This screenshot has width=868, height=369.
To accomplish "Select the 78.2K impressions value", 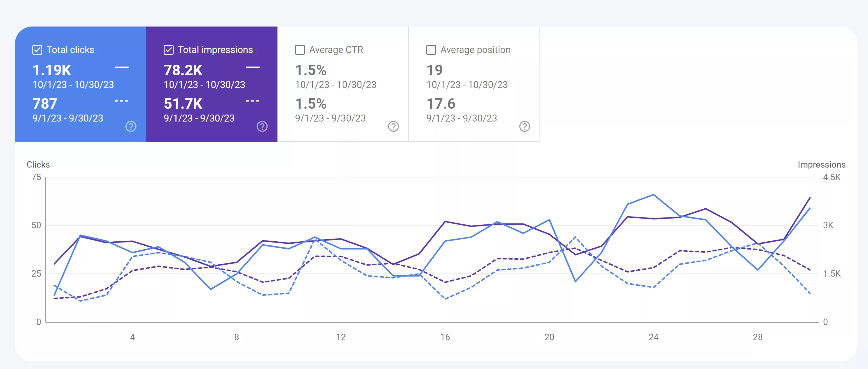I will click(183, 70).
